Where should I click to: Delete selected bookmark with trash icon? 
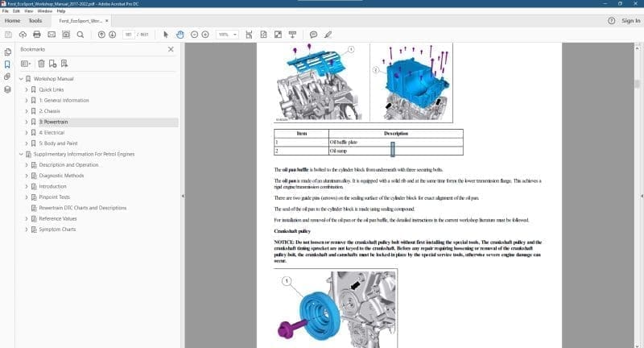click(x=41, y=63)
